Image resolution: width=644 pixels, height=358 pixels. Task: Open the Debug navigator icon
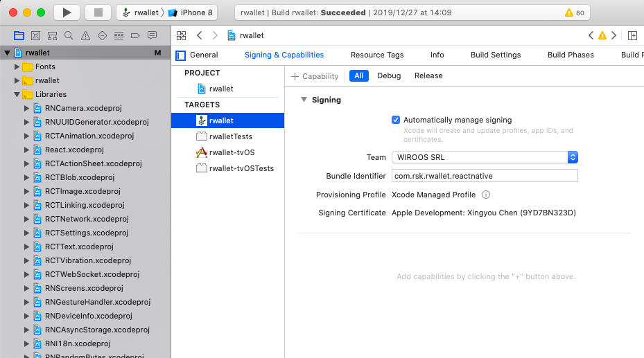pos(119,36)
